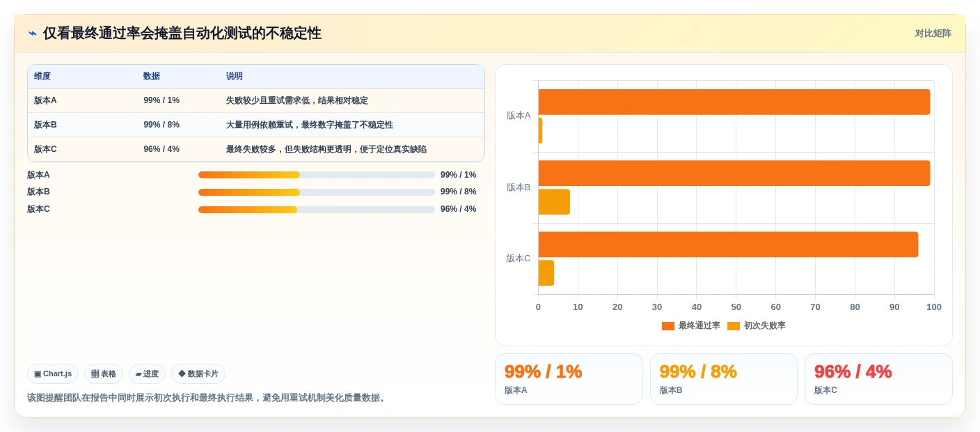Image resolution: width=980 pixels, height=432 pixels.
Task: Toggle 初次失败率 legend swatch in chart
Action: pos(734,326)
